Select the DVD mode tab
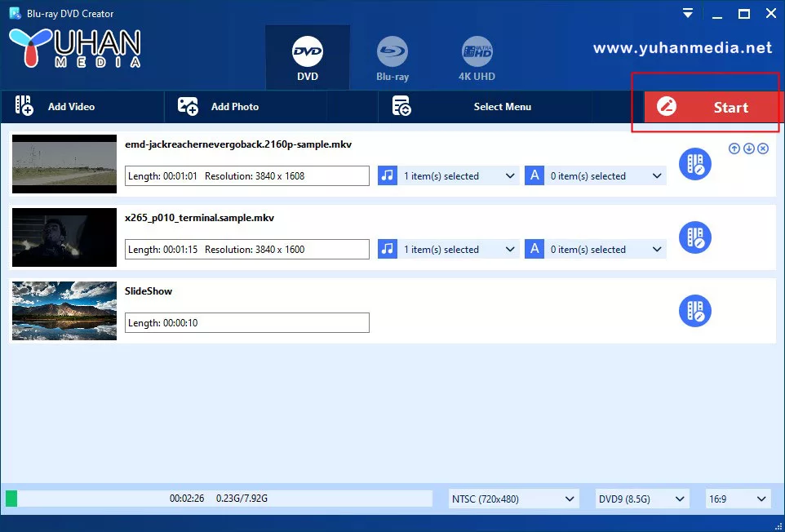 (308, 55)
